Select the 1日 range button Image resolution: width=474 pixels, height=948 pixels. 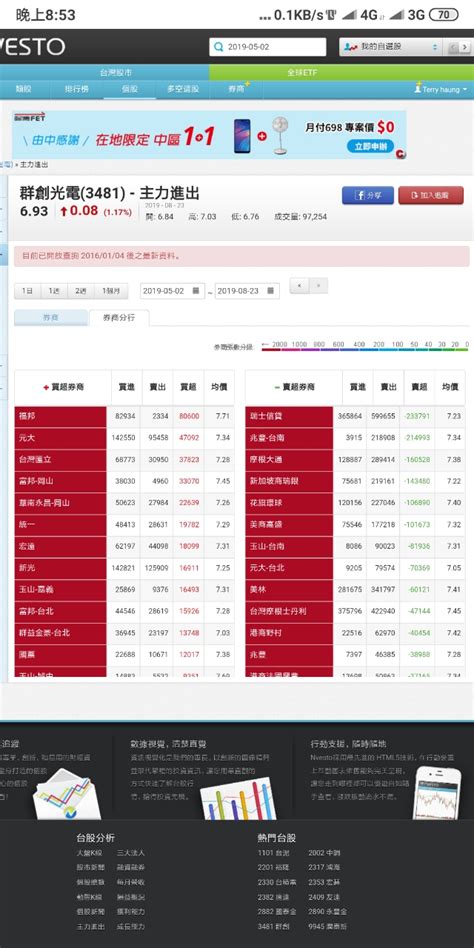pos(27,291)
